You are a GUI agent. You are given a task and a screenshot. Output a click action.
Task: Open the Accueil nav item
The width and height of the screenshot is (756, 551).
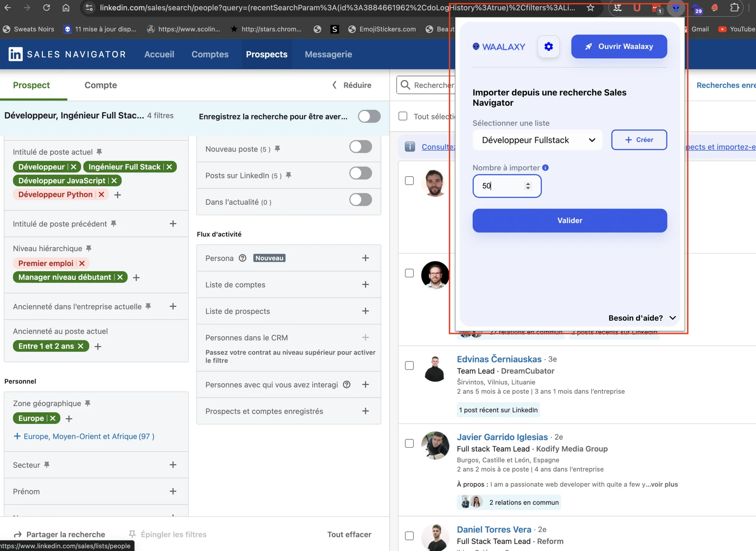[x=159, y=54]
